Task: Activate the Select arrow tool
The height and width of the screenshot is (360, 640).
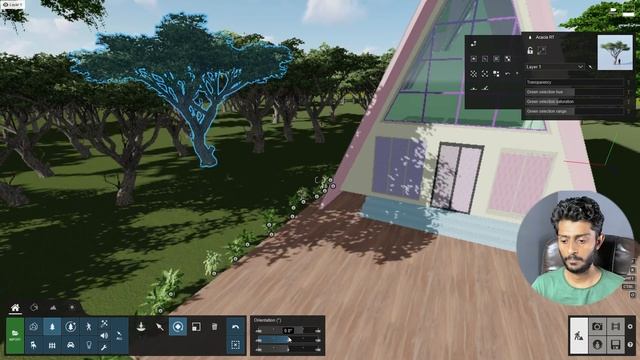Action: coord(160,327)
